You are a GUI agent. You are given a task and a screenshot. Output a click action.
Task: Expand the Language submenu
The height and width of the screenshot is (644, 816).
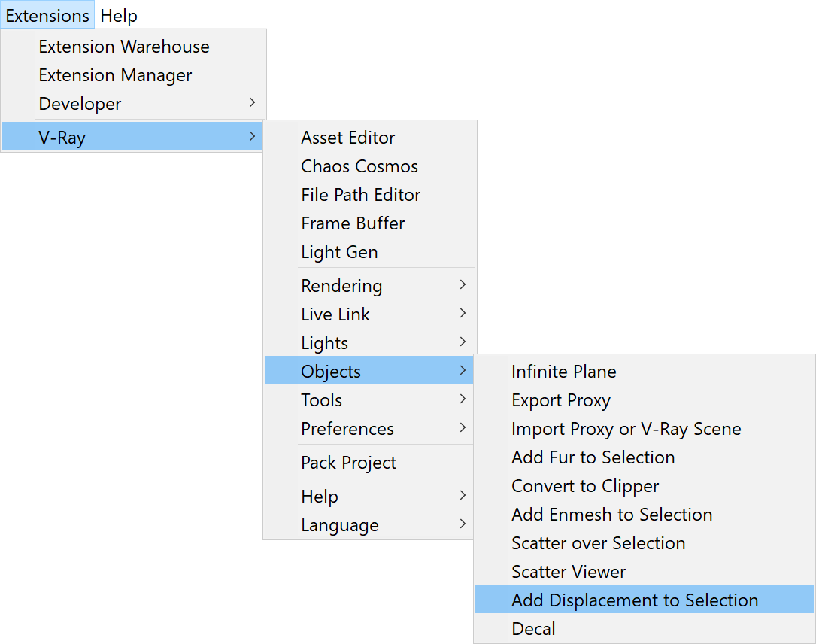pos(369,525)
